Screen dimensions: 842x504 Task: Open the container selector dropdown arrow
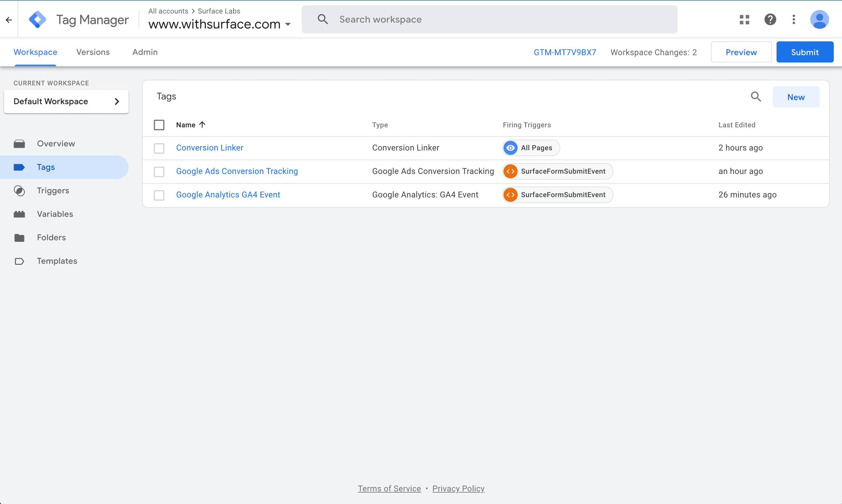pos(288,24)
